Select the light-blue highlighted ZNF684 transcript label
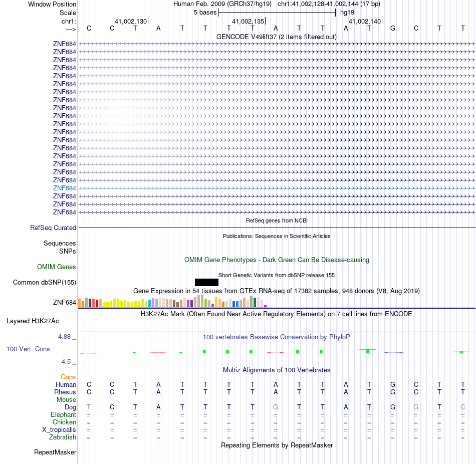Image resolution: width=476 pixels, height=464 pixels. click(64, 188)
